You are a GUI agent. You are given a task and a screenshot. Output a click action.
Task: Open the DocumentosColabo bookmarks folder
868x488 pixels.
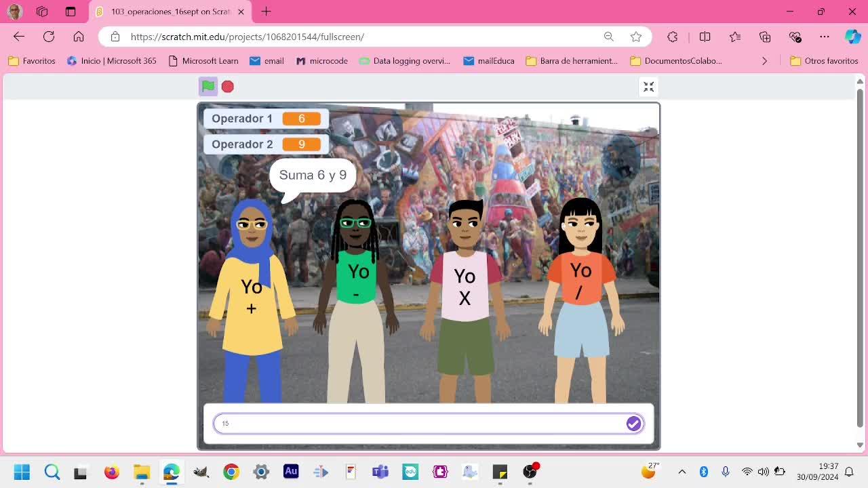(x=676, y=61)
